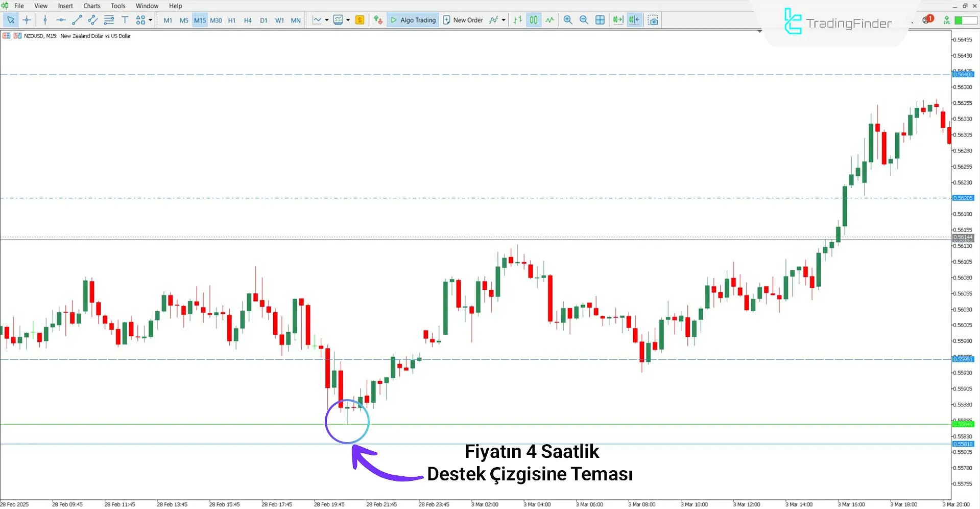Open the indicators dropdown arrow
Image resolution: width=980 pixels, height=509 pixels.
[x=503, y=20]
